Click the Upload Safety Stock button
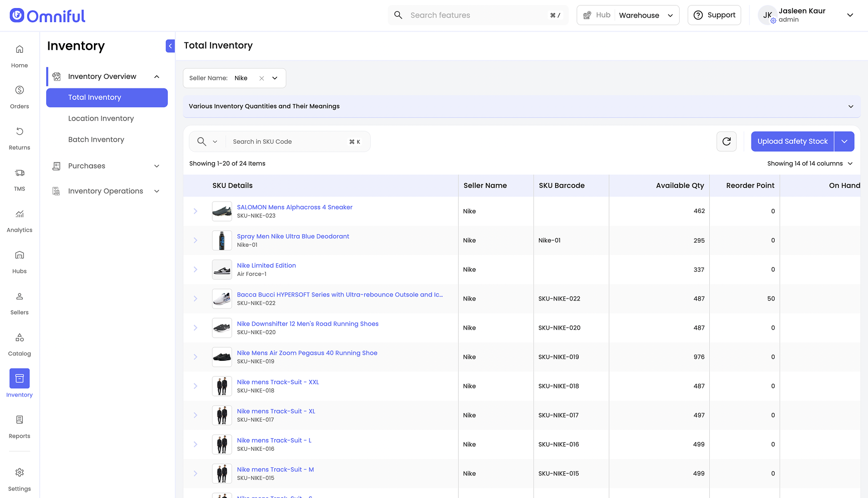Viewport: 868px width, 498px height. click(x=792, y=142)
